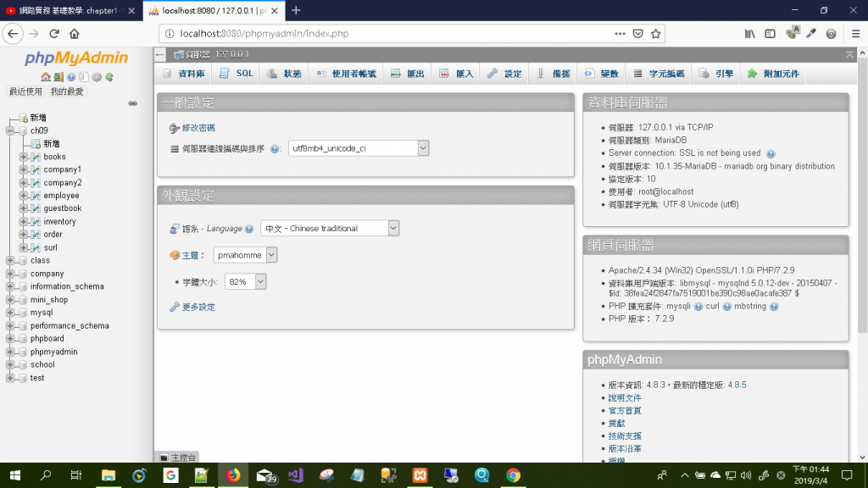Open the Language selection dropdown
This screenshot has height=488, width=868.
point(330,228)
